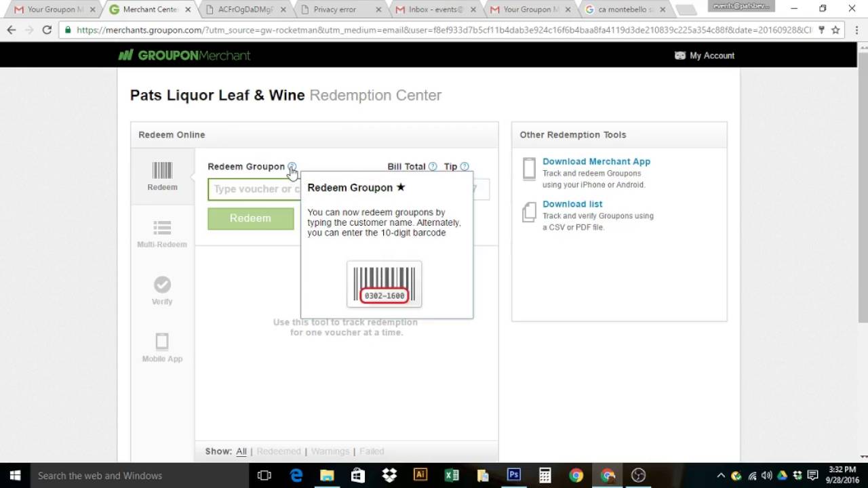The image size is (868, 488).
Task: Click the address bar URL
Action: (444, 30)
